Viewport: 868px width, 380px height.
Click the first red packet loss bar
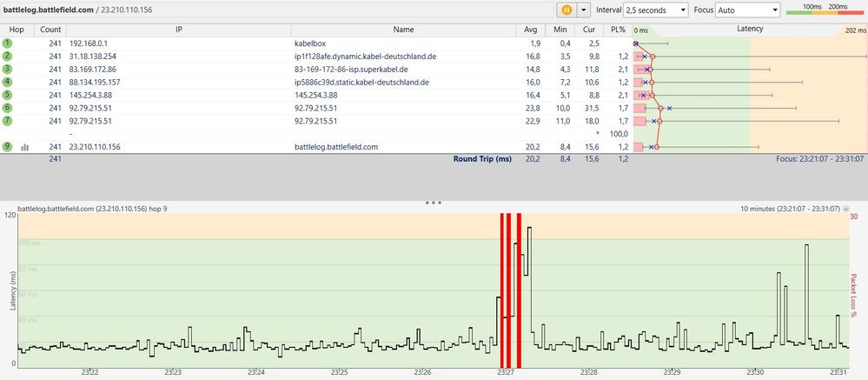(502, 290)
